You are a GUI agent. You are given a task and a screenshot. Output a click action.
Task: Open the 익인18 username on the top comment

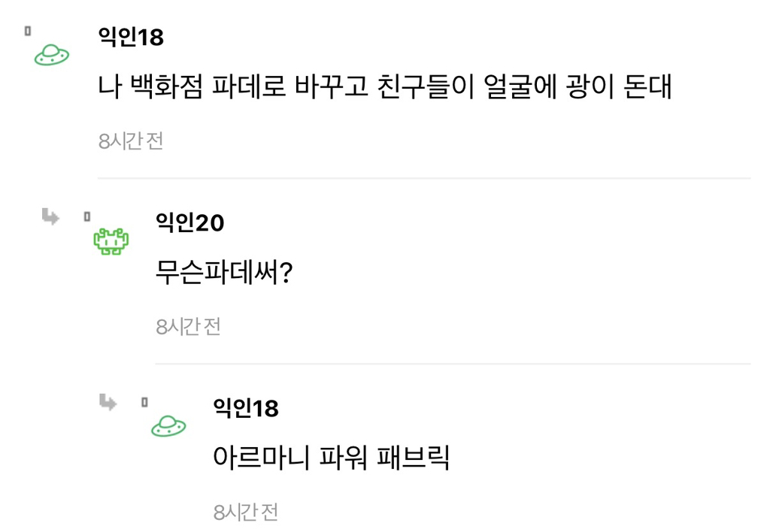click(x=131, y=37)
